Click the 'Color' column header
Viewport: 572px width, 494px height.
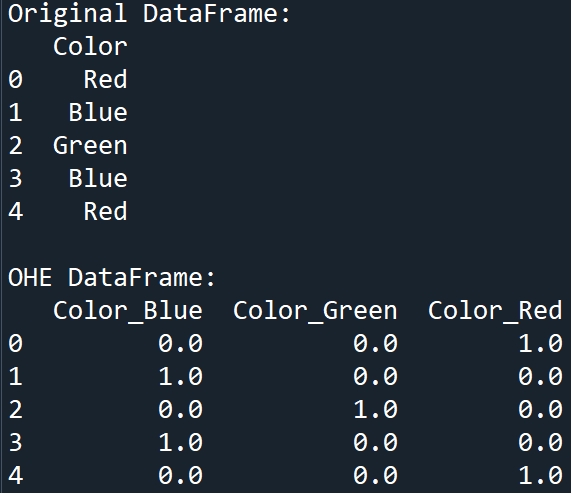(x=90, y=47)
